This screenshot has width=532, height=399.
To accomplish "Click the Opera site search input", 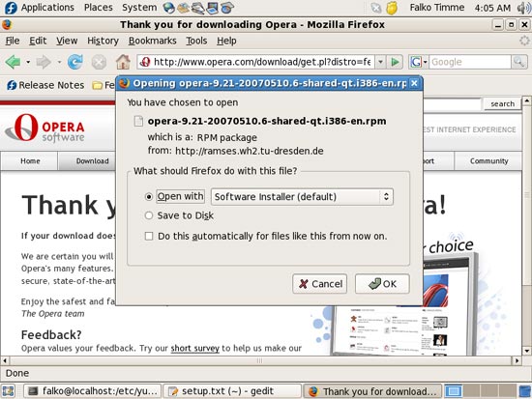I will coord(453,103).
